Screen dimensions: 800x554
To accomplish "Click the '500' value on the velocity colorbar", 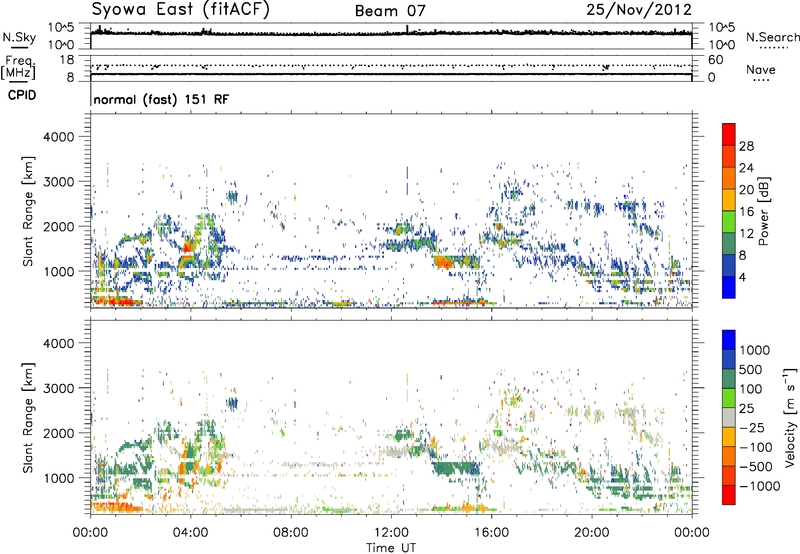I will click(x=751, y=370).
